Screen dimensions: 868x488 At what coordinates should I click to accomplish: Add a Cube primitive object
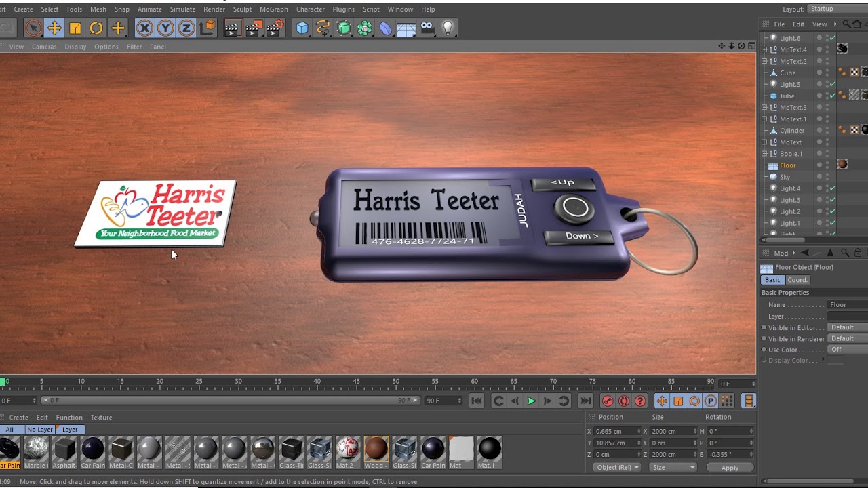pos(302,28)
